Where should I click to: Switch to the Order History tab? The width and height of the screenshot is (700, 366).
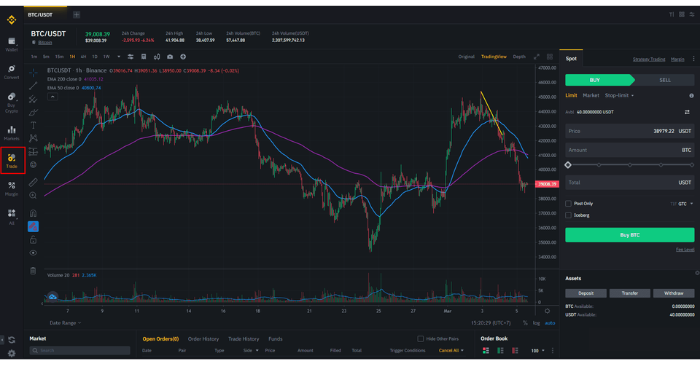203,339
